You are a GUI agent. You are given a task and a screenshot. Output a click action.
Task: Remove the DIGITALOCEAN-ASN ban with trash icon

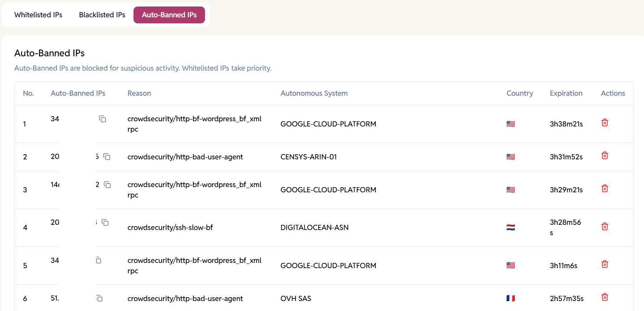tap(605, 227)
